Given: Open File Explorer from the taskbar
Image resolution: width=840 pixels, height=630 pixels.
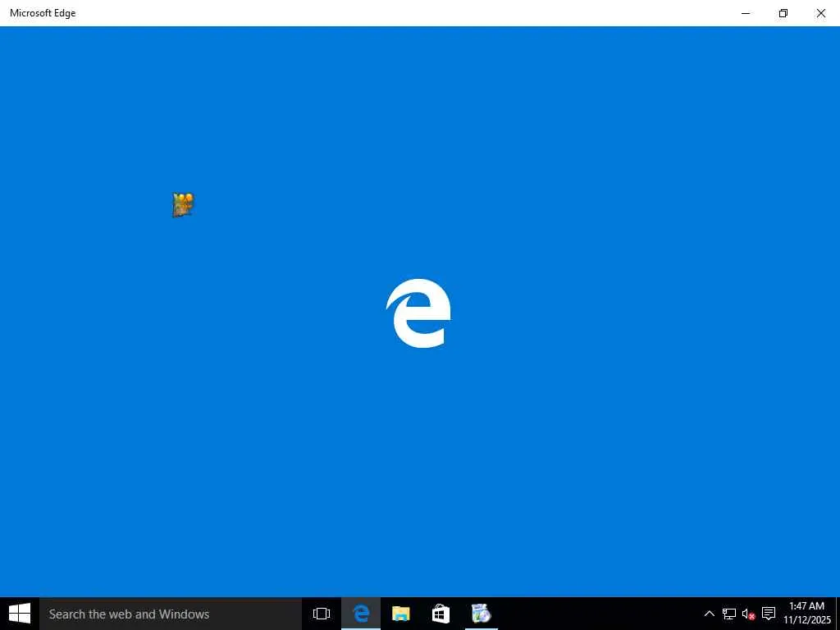Looking at the screenshot, I should tap(400, 614).
